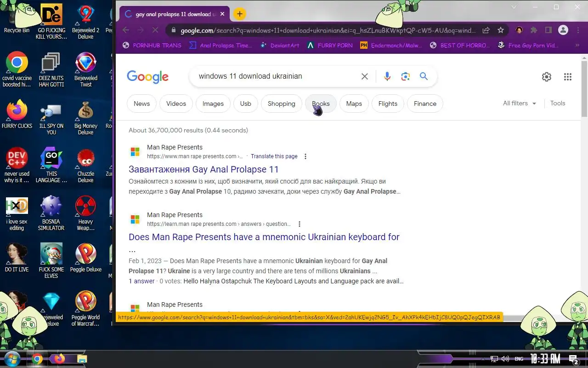Share this page via the share icon
This screenshot has height=368, width=588.
(x=486, y=30)
